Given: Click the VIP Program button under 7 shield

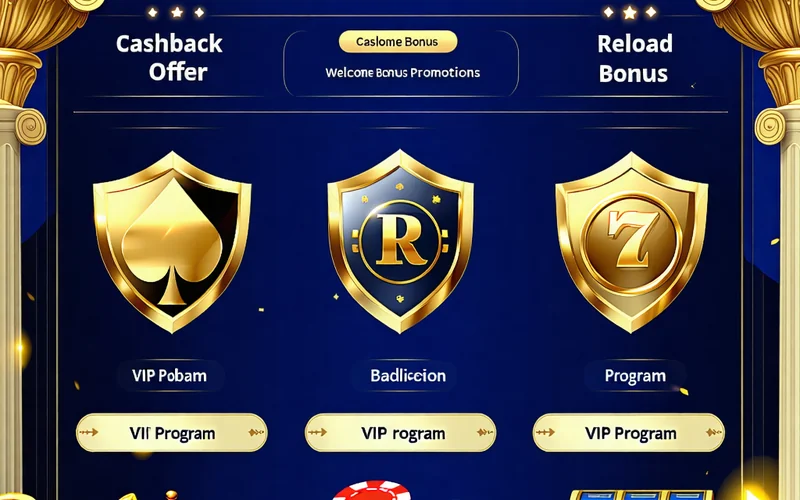Looking at the screenshot, I should 629,433.
